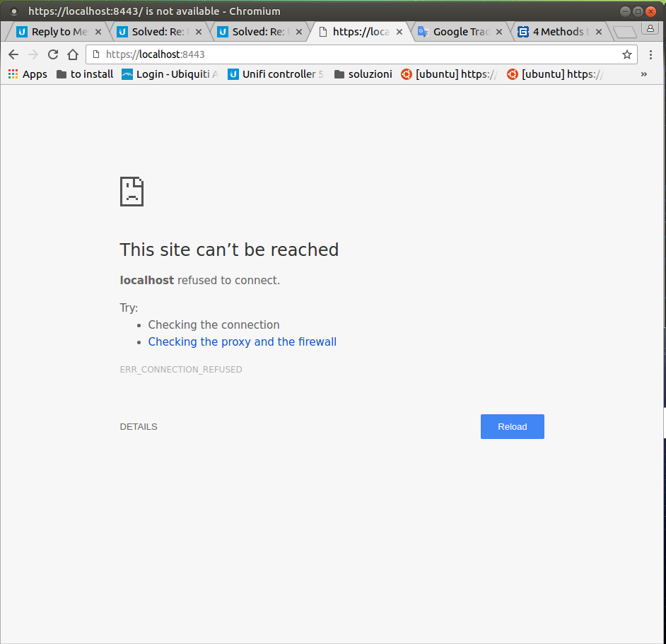Show more bookmarks via overflow chevron
Viewport: 666px width, 644px height.
(643, 74)
